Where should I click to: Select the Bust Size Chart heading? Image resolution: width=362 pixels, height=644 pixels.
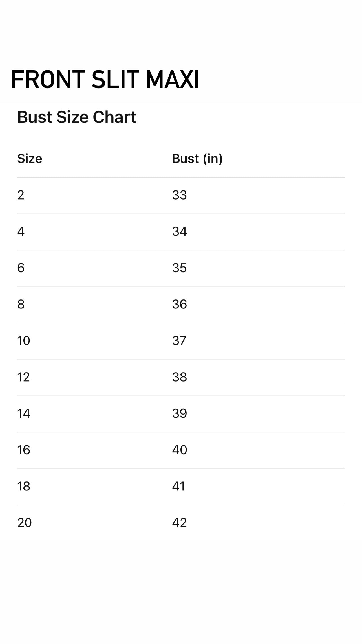click(76, 117)
